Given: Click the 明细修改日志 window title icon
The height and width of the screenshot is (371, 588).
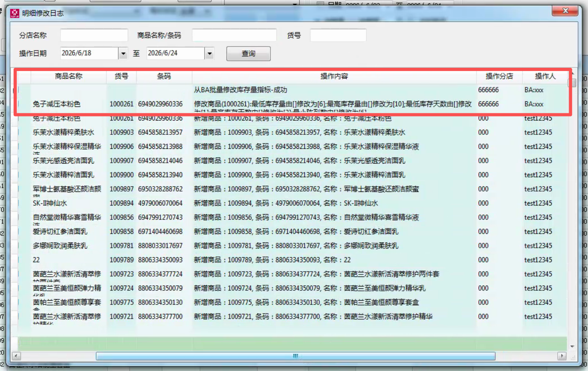Looking at the screenshot, I should tap(15, 13).
